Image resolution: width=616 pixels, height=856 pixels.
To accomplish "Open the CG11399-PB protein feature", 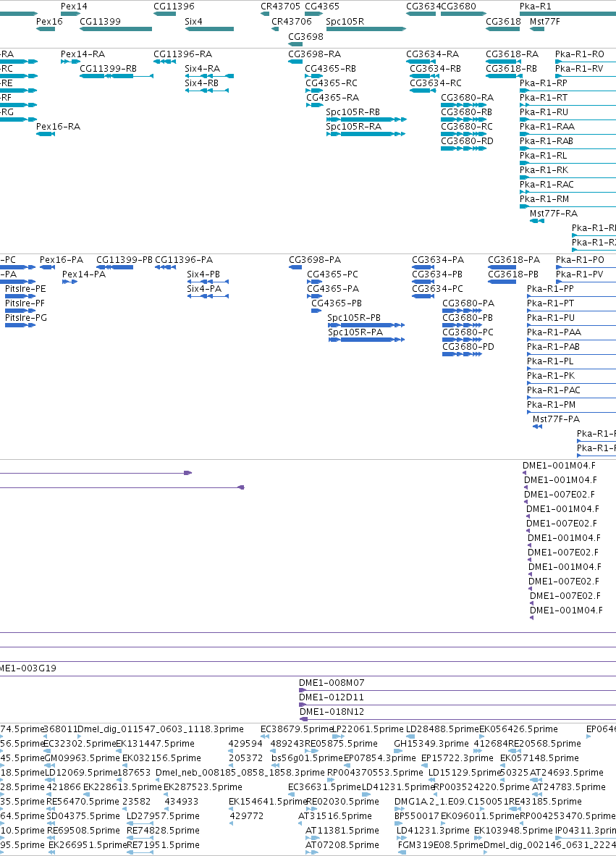I will [114, 267].
